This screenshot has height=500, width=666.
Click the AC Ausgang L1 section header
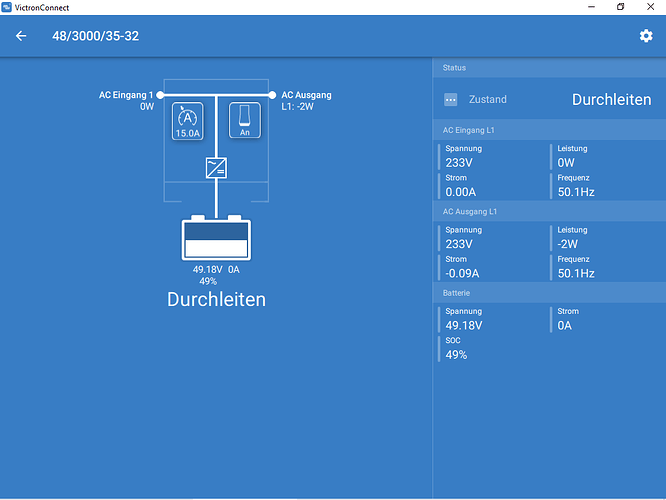click(549, 212)
